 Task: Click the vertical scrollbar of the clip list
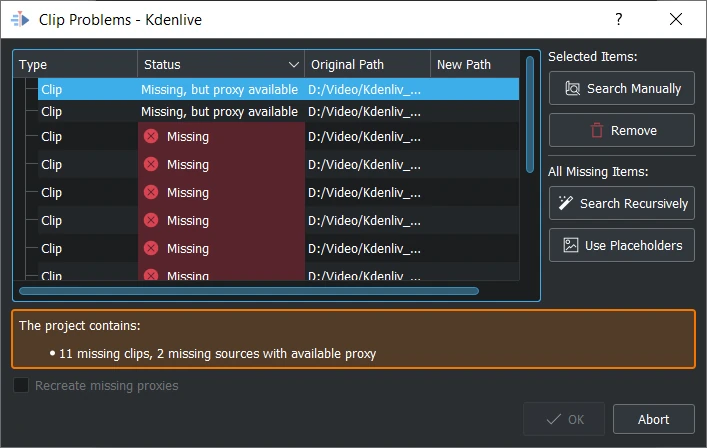point(530,114)
